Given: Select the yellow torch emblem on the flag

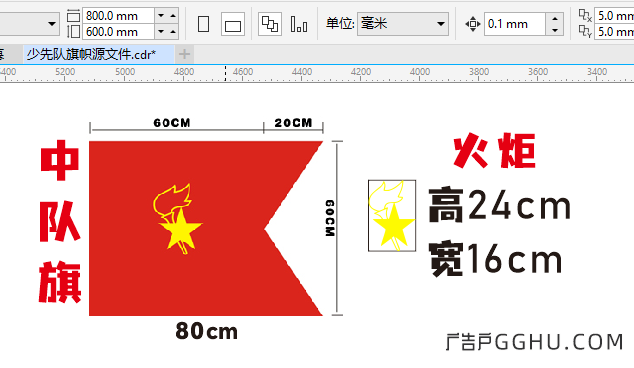Looking at the screenshot, I should [178, 218].
